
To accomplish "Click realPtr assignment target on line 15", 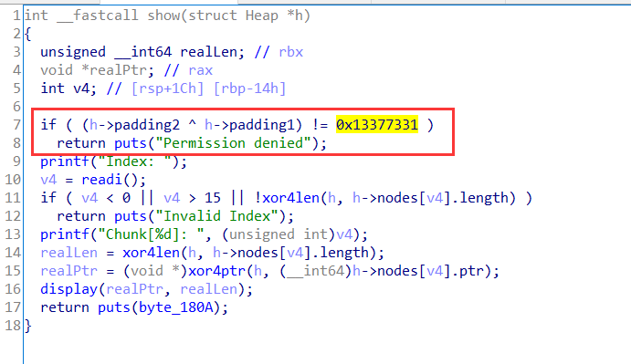I will [68, 271].
